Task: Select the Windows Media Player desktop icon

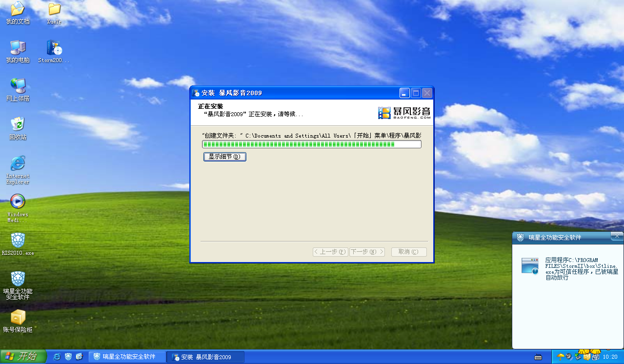Action: [18, 208]
